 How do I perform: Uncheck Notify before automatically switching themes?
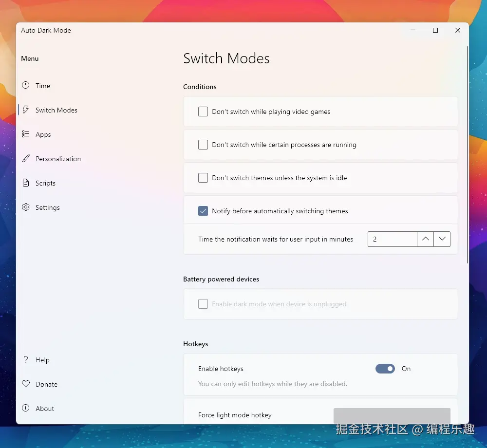pyautogui.click(x=203, y=211)
